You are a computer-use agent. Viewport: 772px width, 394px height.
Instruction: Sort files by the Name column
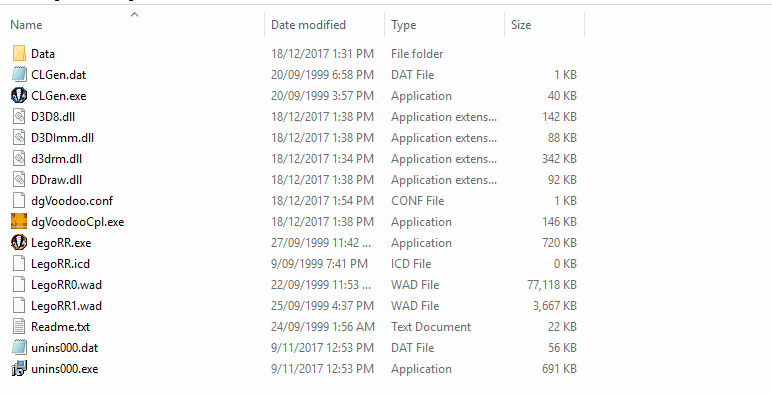pos(26,25)
